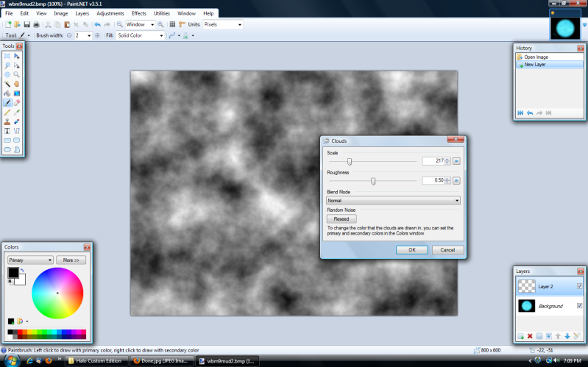Click Add New Layer icon in Layers panel
The width and height of the screenshot is (588, 367).
point(520,336)
